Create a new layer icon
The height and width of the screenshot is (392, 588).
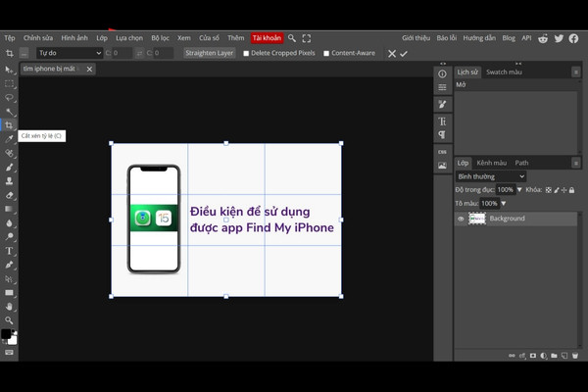564,356
